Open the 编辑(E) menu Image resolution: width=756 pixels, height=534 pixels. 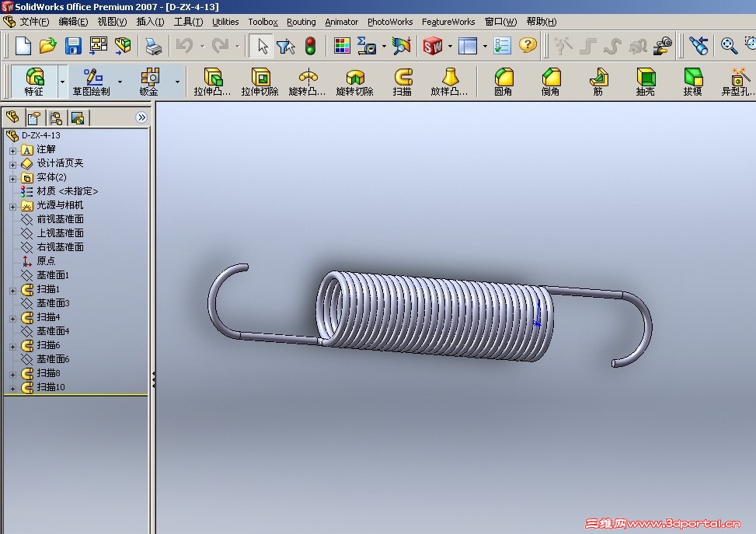click(73, 22)
